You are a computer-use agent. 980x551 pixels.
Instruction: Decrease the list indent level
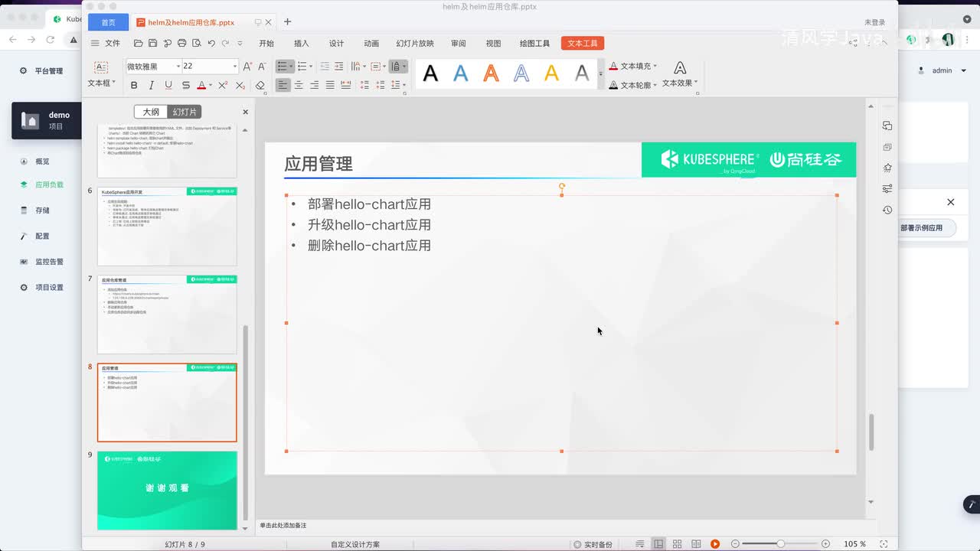point(325,67)
